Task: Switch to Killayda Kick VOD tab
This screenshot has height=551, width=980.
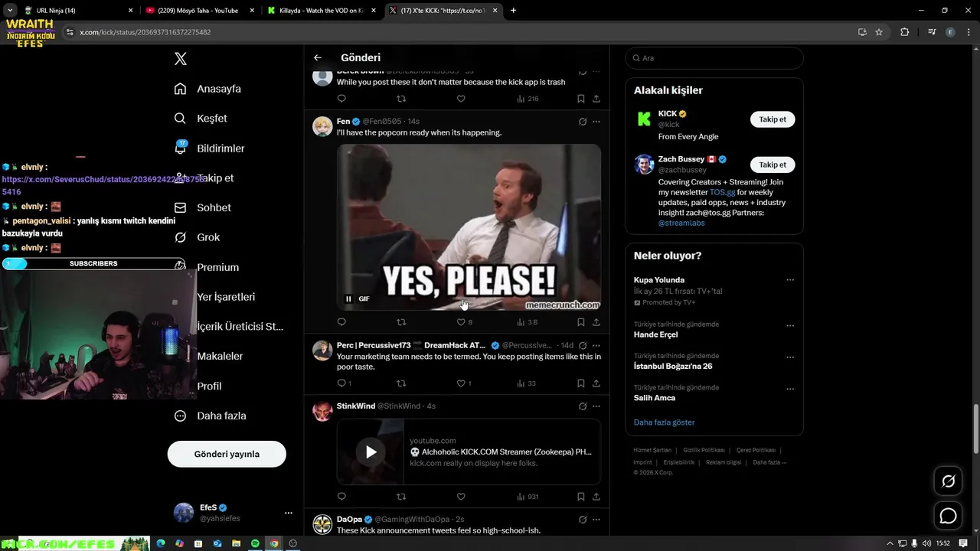Action: click(x=321, y=11)
